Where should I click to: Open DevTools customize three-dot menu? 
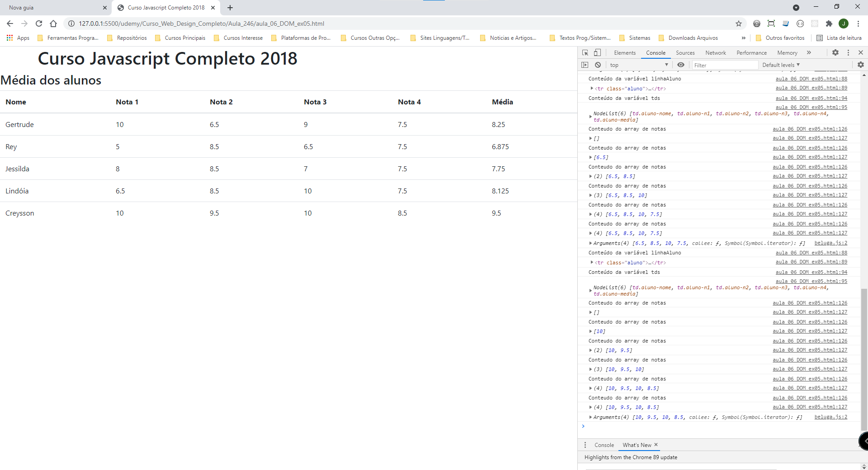[848, 52]
